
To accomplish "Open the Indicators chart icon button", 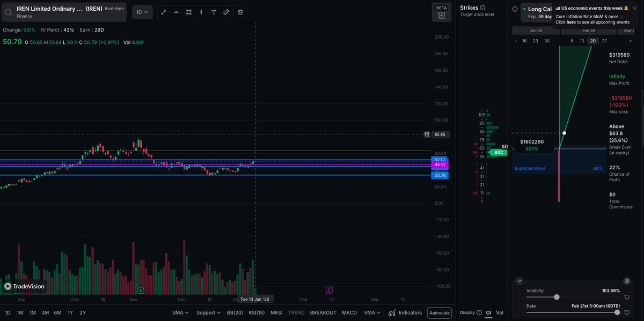I will coord(392,312).
